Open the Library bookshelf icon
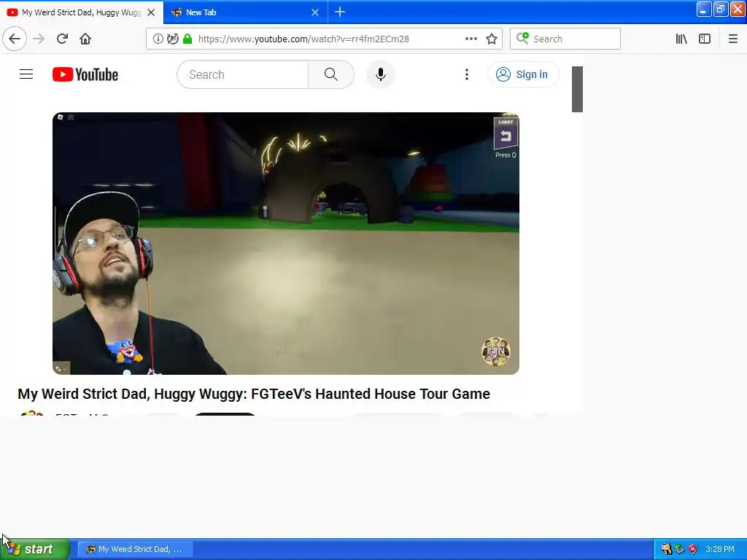Viewport: 747px width, 560px height. coord(681,39)
